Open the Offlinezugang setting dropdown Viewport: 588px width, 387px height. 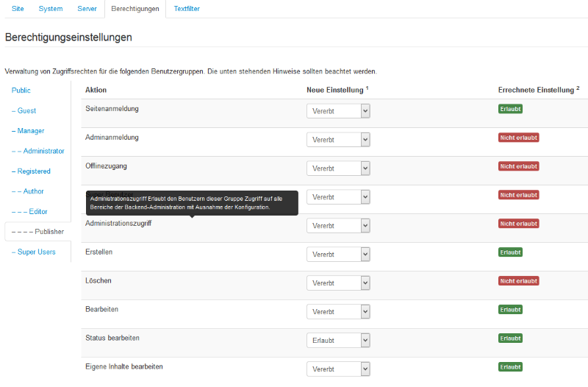338,168
